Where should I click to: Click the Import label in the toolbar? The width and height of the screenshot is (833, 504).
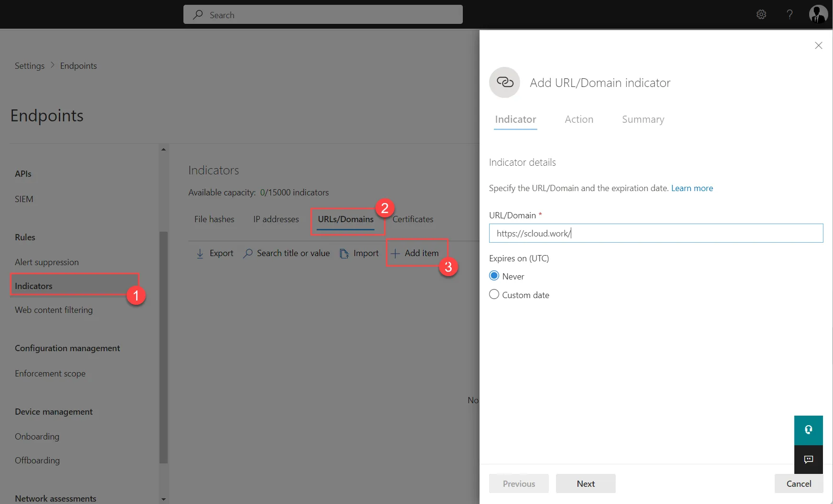(366, 253)
